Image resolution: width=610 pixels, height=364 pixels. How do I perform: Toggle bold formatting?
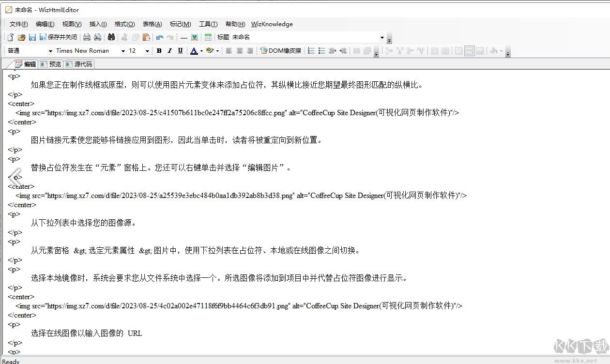tap(159, 51)
